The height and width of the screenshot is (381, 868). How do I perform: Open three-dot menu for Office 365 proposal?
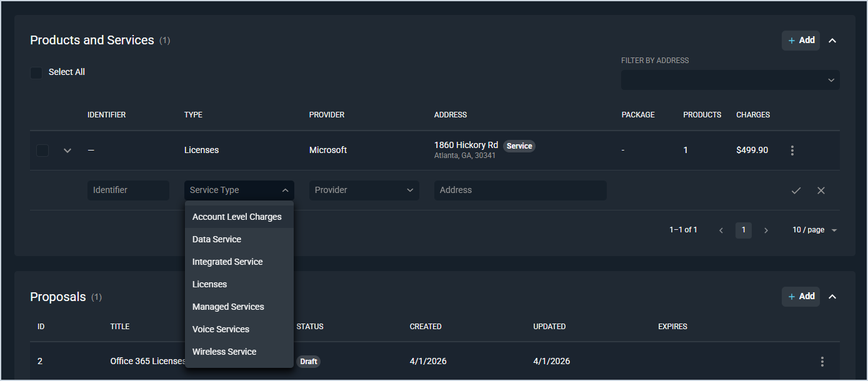[x=822, y=362]
